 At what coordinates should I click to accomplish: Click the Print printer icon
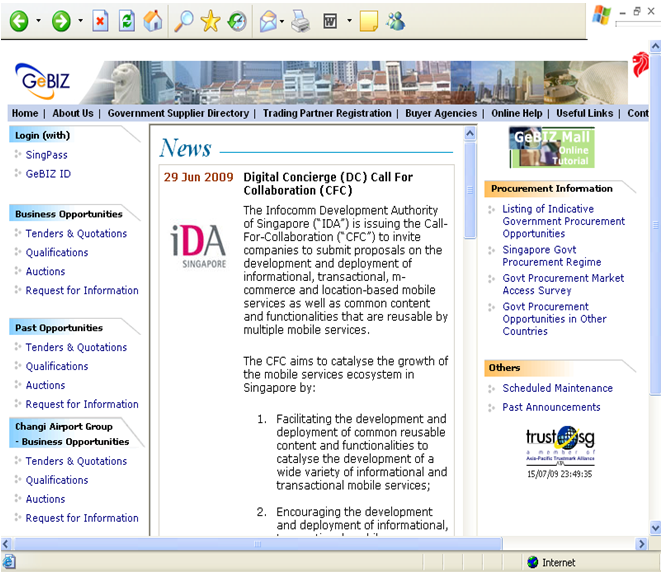coord(300,21)
